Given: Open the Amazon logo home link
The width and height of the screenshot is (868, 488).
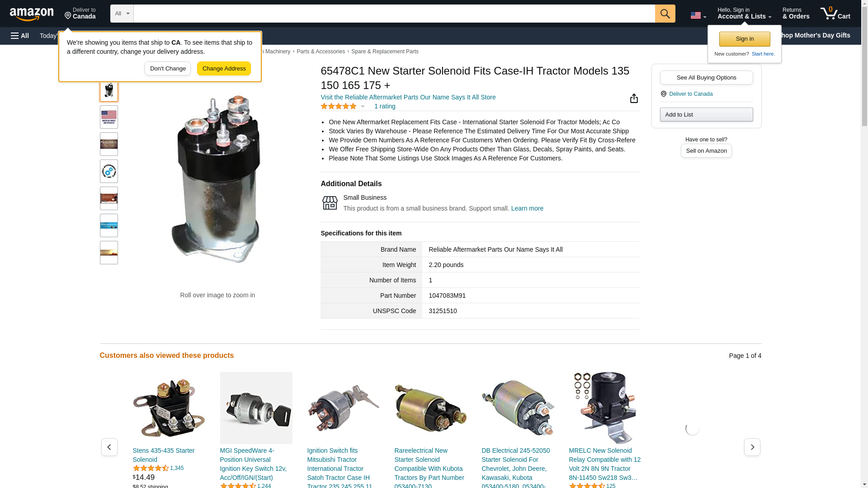Looking at the screenshot, I should pos(32,14).
